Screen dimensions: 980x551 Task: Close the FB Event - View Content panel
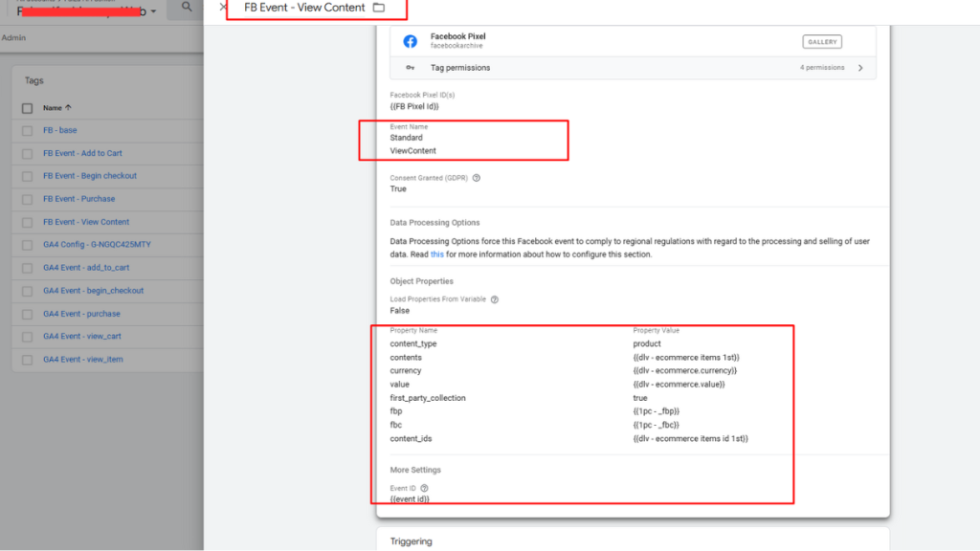pos(222,8)
